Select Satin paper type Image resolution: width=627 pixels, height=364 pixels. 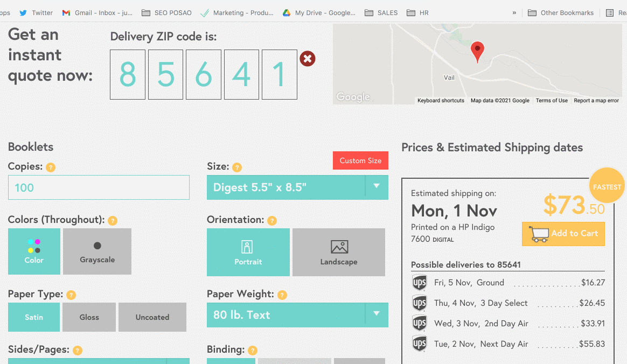point(34,317)
